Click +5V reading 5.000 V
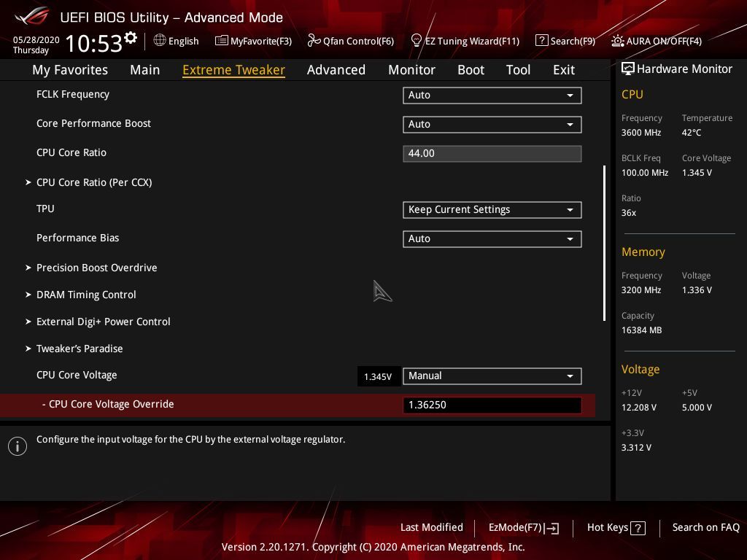Viewport: 747px width, 560px height. (697, 408)
